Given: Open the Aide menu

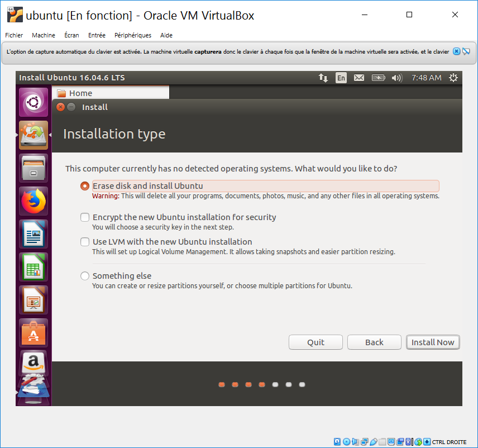Looking at the screenshot, I should 166,35.
